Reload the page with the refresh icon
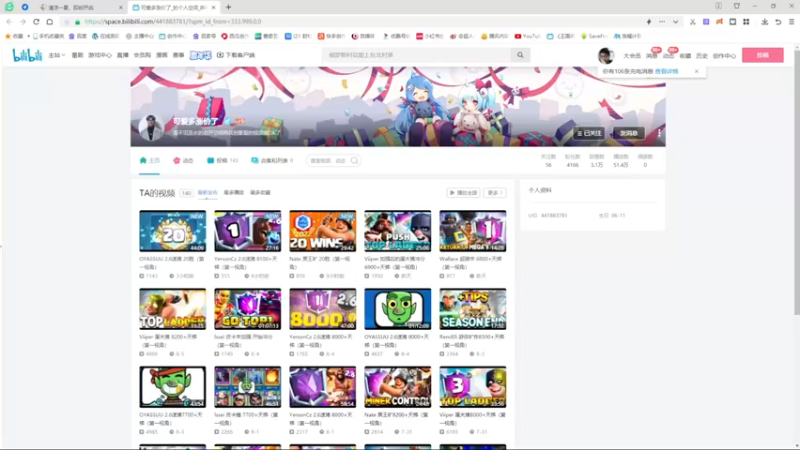 pyautogui.click(x=36, y=22)
